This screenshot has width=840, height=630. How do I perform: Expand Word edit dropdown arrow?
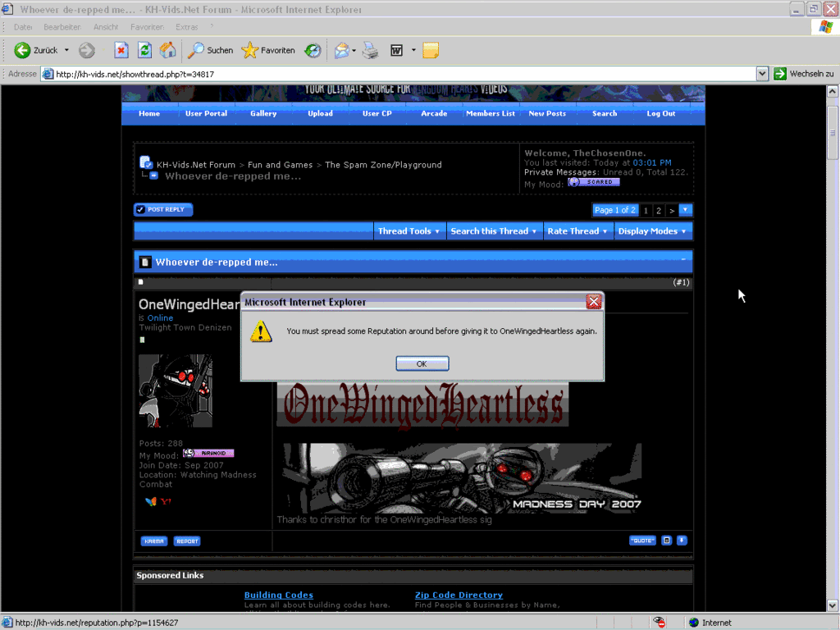(413, 50)
